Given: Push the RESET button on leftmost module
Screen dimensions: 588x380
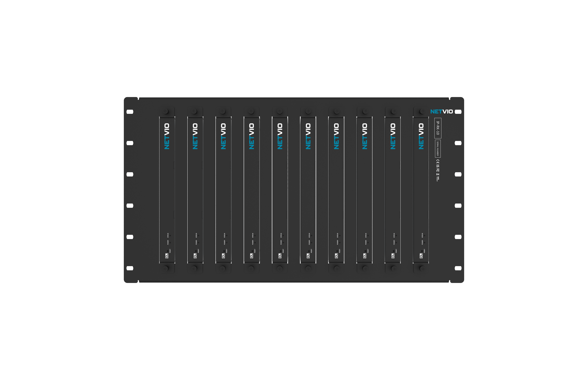Looking at the screenshot, I should pyautogui.click(x=168, y=251).
